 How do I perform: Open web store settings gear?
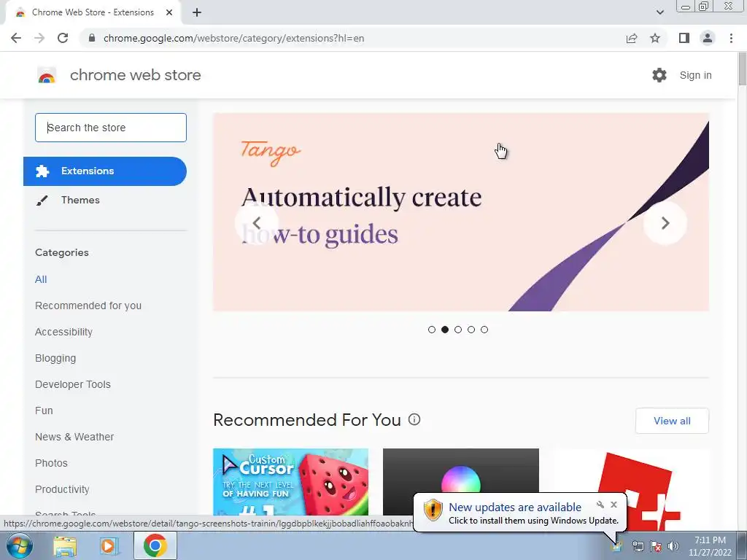tap(659, 75)
